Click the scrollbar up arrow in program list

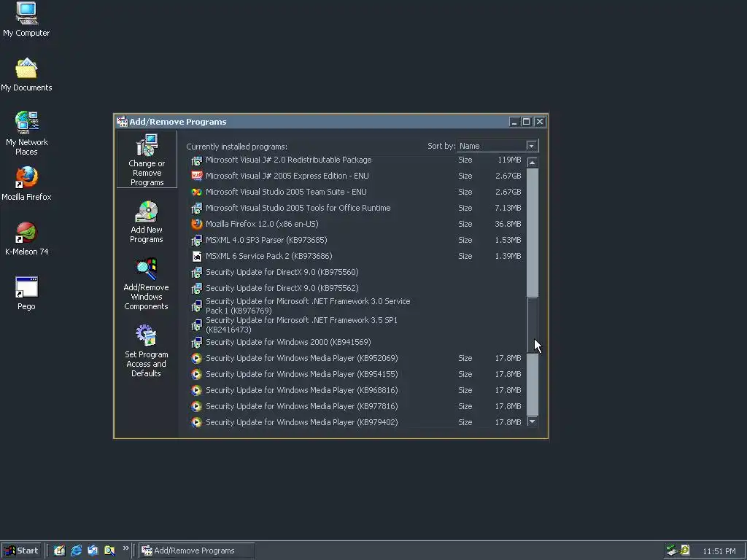532,163
